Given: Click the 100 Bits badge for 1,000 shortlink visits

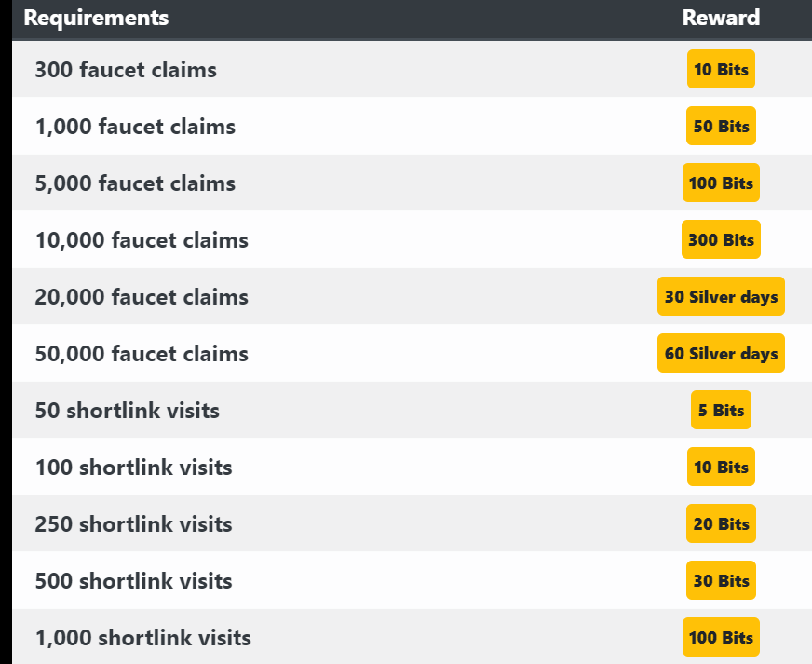Looking at the screenshot, I should [721, 637].
